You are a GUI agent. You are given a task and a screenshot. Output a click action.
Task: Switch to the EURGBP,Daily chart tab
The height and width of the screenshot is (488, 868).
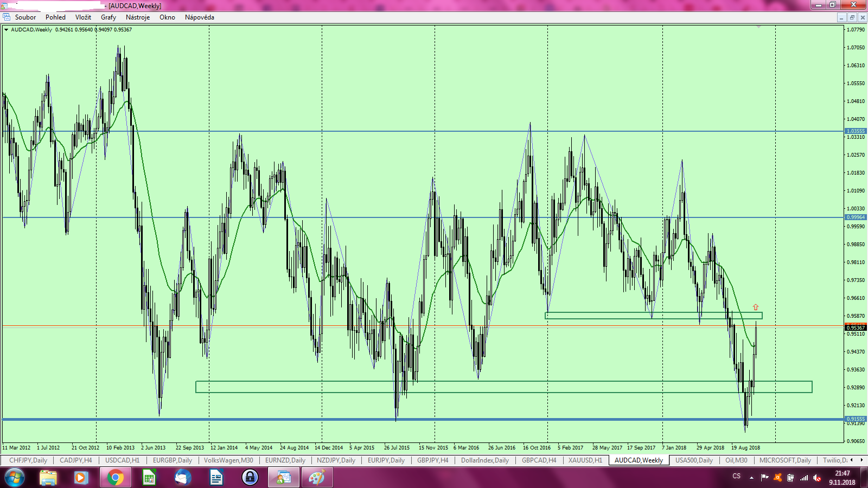[172, 460]
